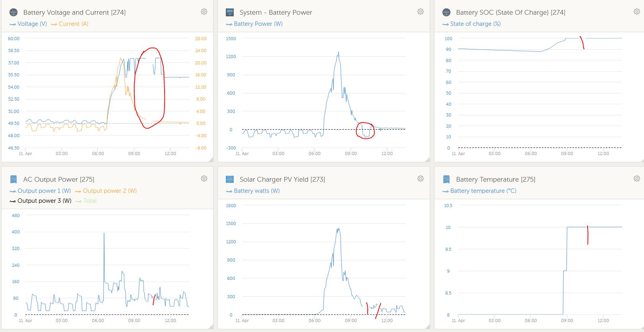The width and height of the screenshot is (644, 332).
Task: Toggle the Total series legend in AC Output
Action: pos(86,201)
